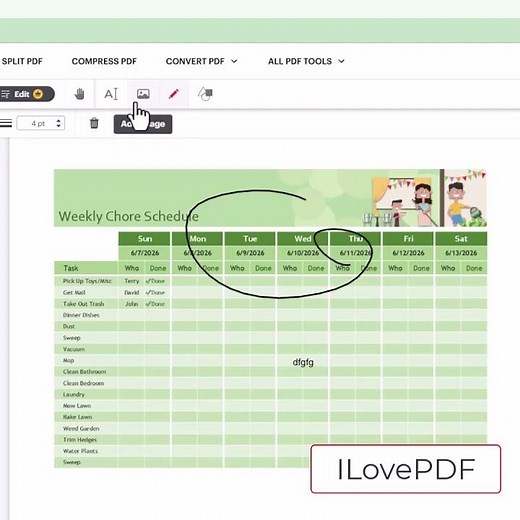This screenshot has width=520, height=520.
Task: Click the 'Terry' name cell
Action: 132,281
